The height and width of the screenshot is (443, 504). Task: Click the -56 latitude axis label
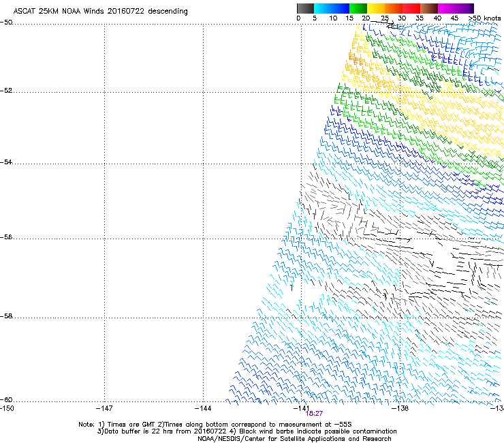(6, 236)
